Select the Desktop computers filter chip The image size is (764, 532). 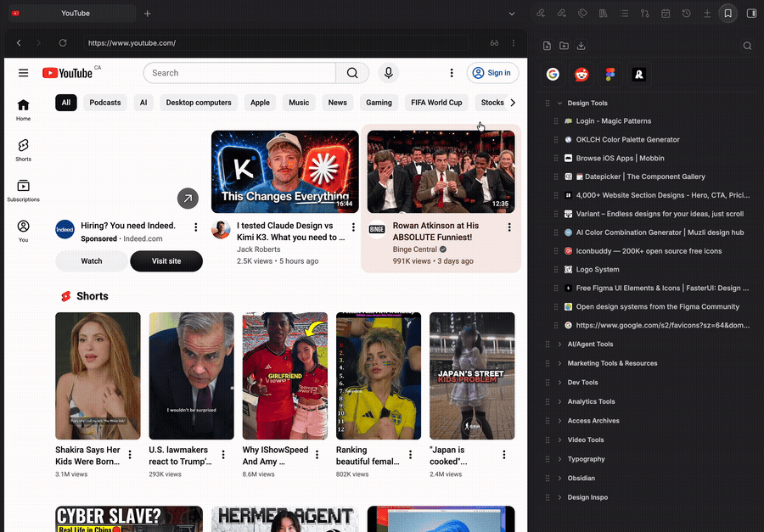(x=199, y=103)
